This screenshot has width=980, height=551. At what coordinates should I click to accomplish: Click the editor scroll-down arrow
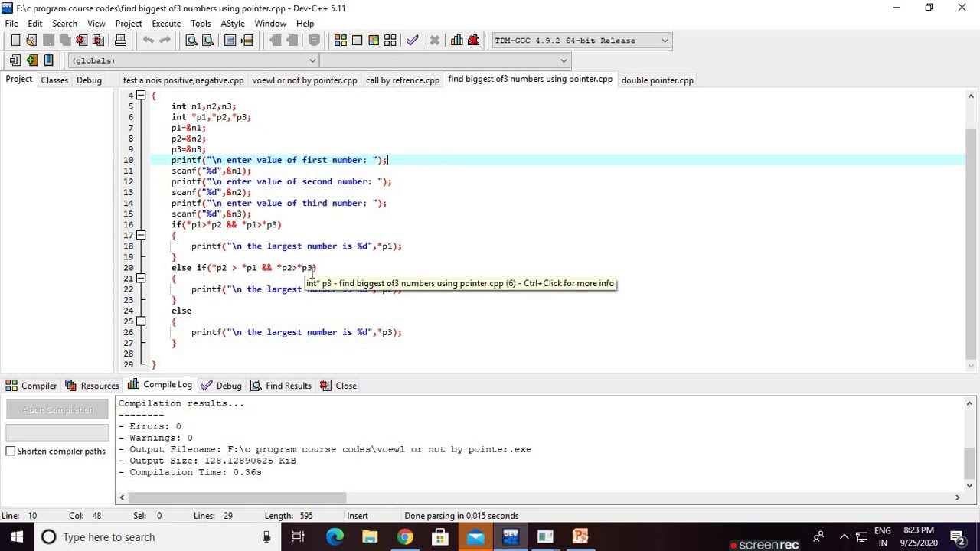pyautogui.click(x=971, y=365)
